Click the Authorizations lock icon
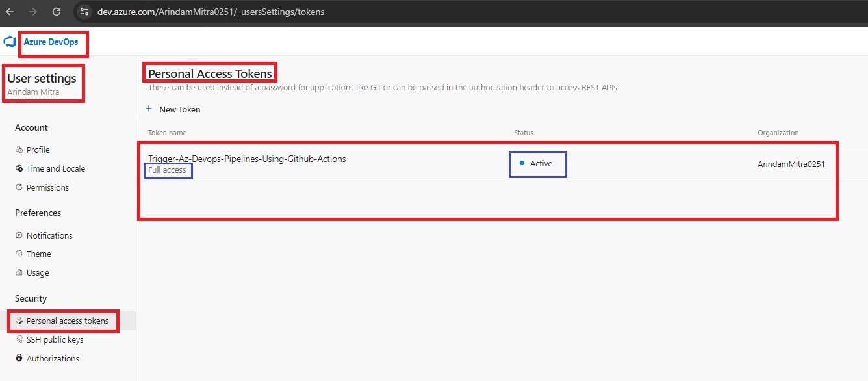 19,358
